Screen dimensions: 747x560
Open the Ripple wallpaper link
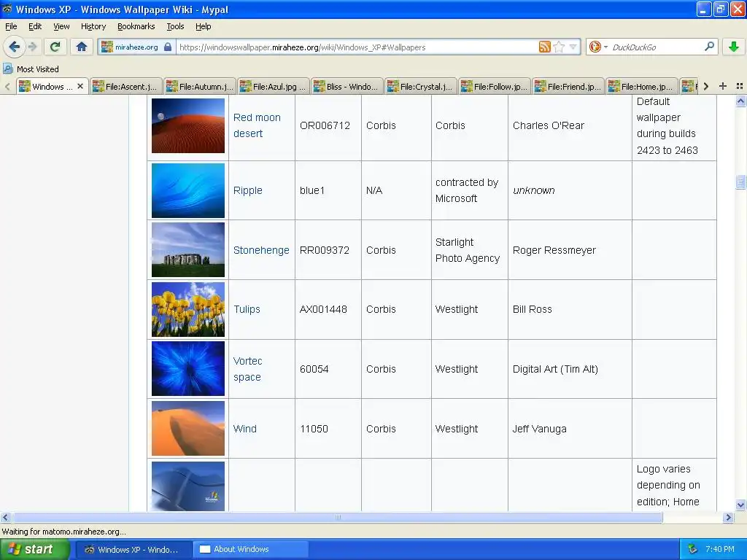248,190
